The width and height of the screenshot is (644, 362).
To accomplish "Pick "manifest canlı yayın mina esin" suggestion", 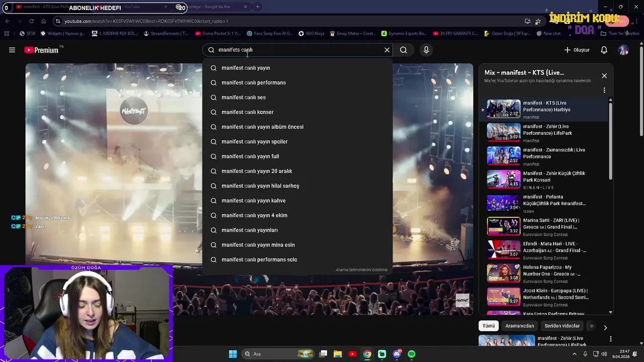I will coord(297,245).
